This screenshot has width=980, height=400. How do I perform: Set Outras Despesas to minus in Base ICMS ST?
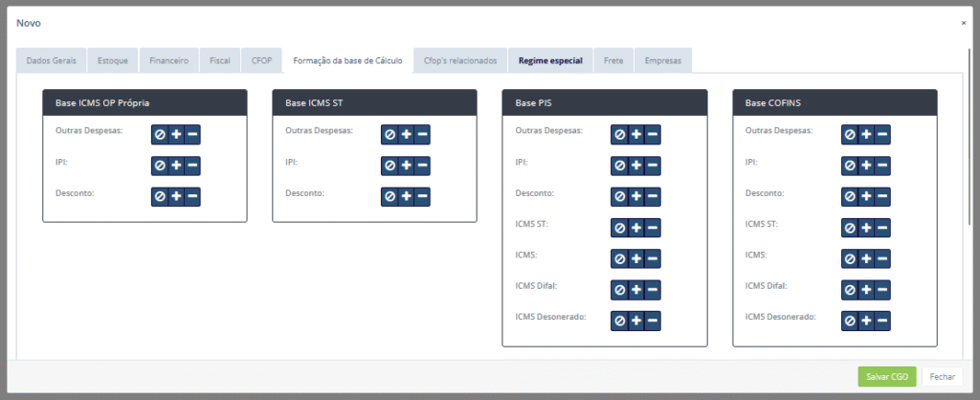422,135
